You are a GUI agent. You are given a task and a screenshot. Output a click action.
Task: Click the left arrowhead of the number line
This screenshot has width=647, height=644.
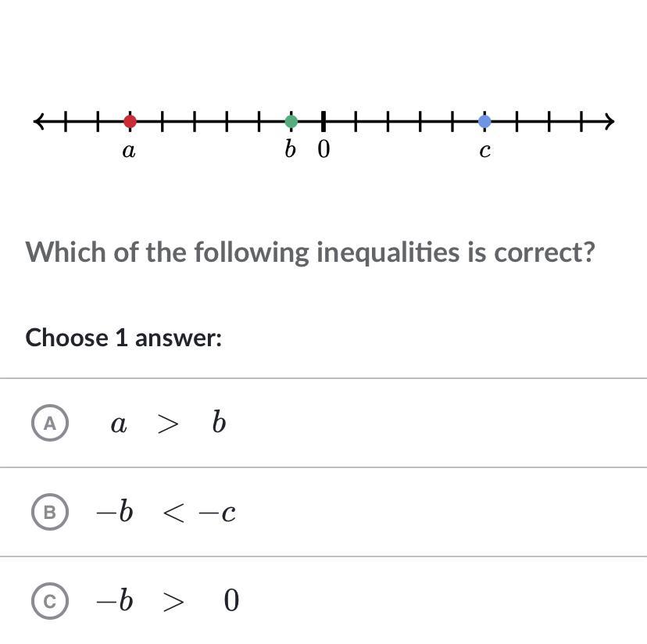point(39,121)
